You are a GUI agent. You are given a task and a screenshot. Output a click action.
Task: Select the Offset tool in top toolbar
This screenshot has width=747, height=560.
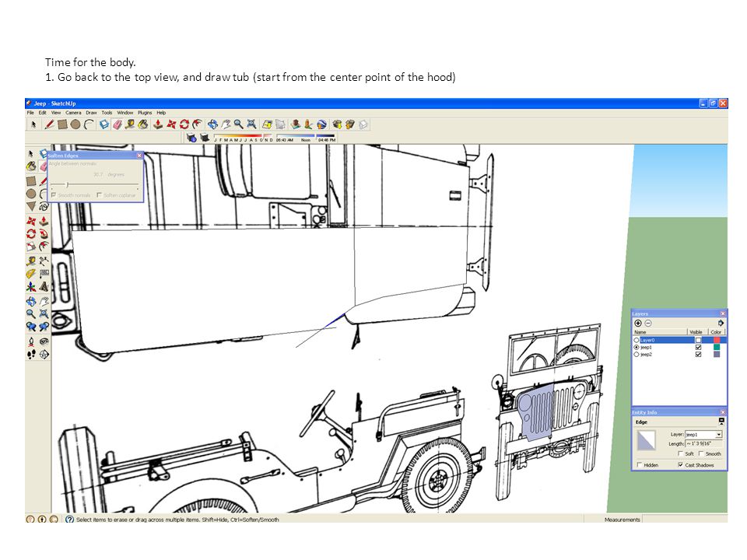click(x=197, y=124)
